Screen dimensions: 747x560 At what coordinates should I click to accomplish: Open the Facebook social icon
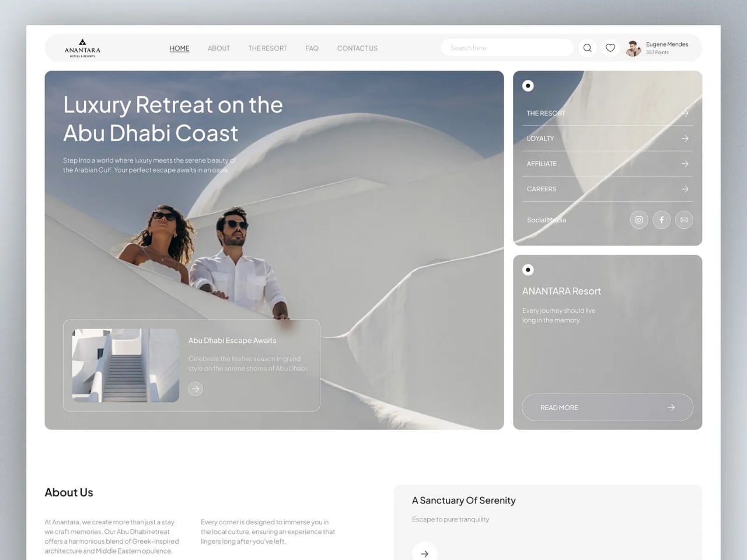tap(661, 220)
